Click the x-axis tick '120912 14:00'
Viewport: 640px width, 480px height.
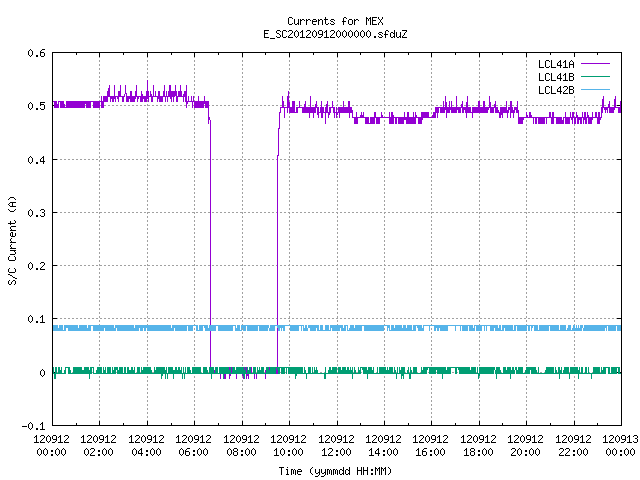point(383,446)
